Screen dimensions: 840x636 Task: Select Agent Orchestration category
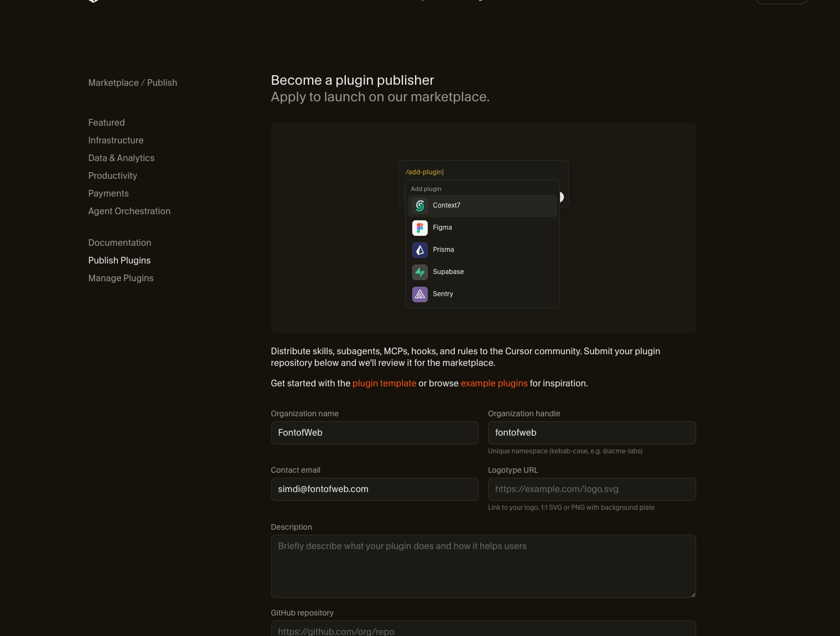(x=129, y=211)
